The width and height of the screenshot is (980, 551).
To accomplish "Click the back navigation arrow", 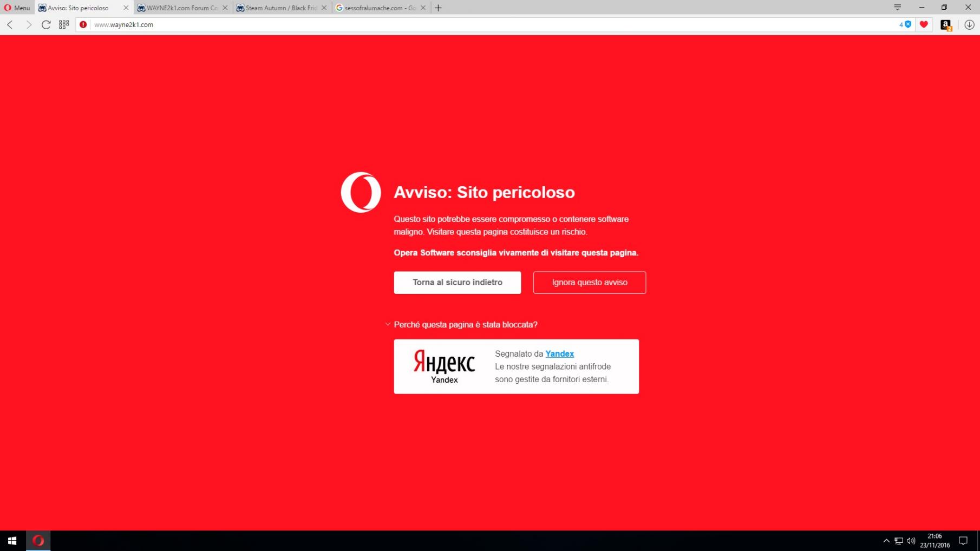I will tap(10, 24).
